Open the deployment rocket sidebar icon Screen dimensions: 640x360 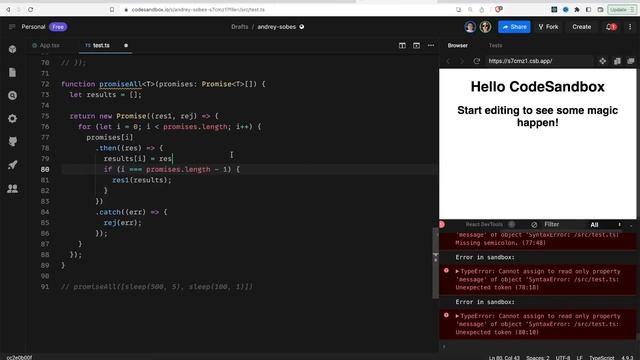pyautogui.click(x=13, y=165)
